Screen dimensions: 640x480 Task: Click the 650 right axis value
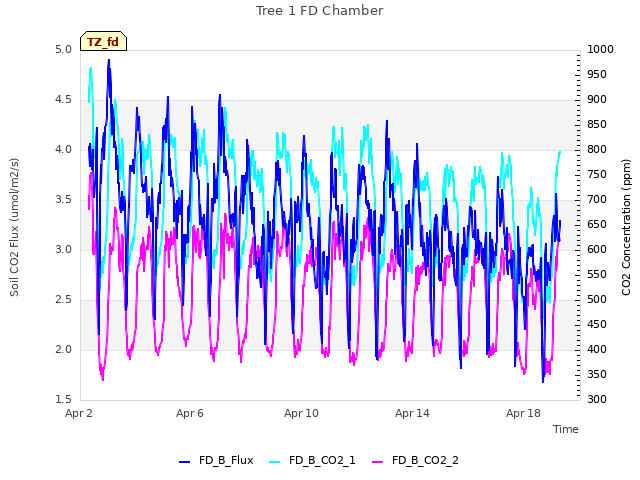(597, 224)
